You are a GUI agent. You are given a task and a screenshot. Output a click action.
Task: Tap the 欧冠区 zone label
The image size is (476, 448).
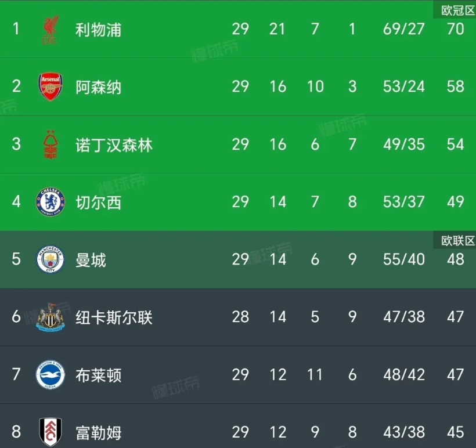tap(457, 10)
